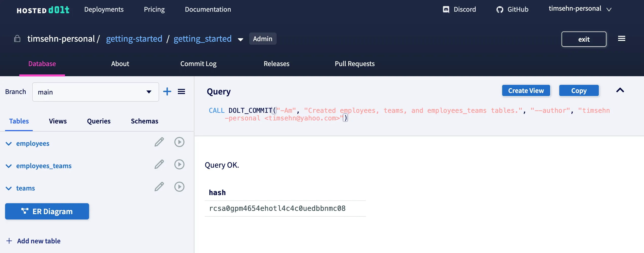Run a query on the teams table via play icon

click(179, 187)
